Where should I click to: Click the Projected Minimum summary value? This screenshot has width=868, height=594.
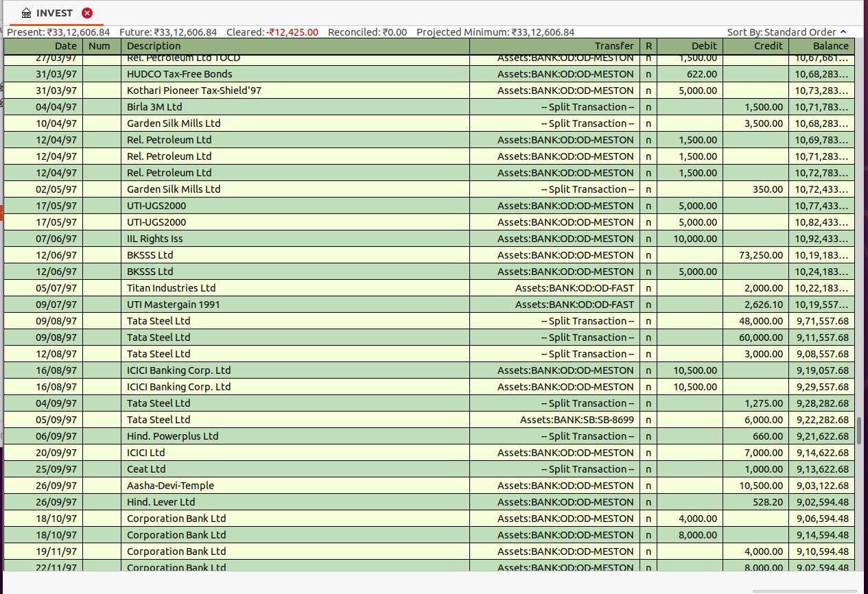pos(495,32)
